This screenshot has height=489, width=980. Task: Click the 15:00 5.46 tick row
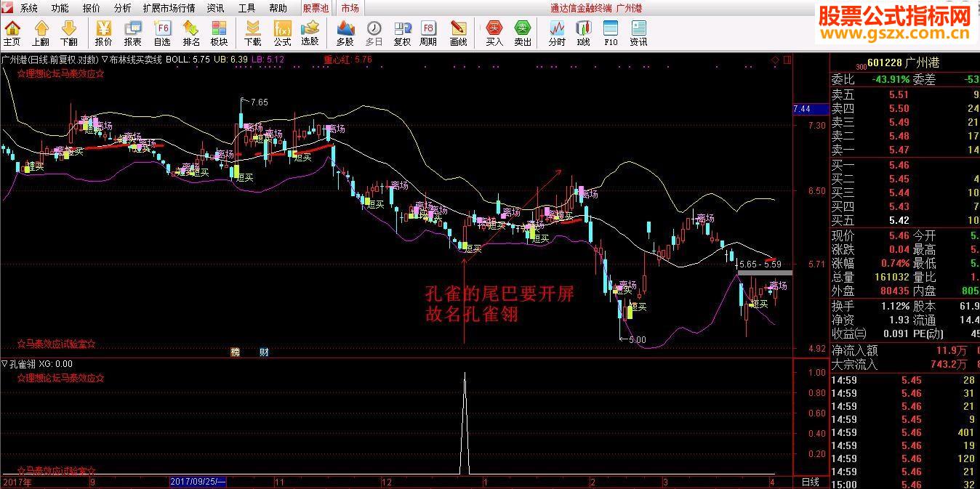pyautogui.click(x=904, y=485)
